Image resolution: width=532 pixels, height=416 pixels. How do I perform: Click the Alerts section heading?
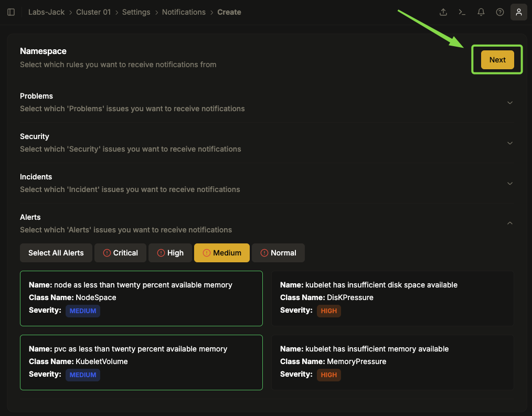(30, 217)
